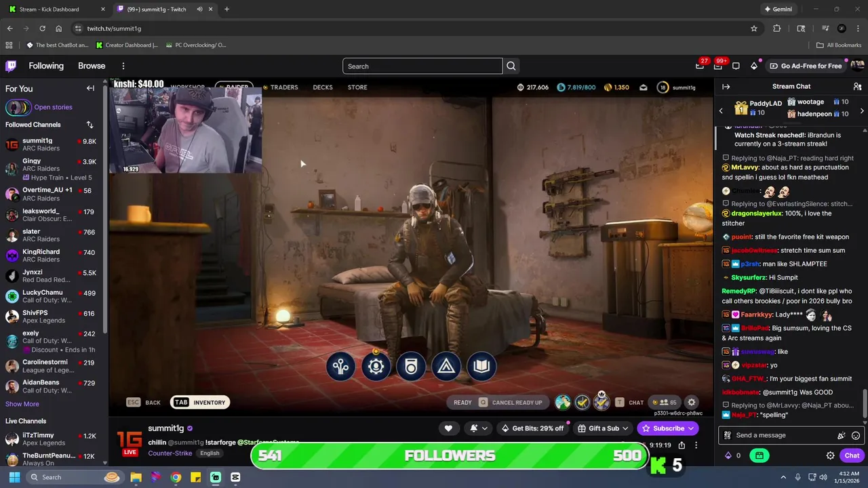
Task: Open Prime loot inbox with 27 badge
Action: pyautogui.click(x=700, y=66)
